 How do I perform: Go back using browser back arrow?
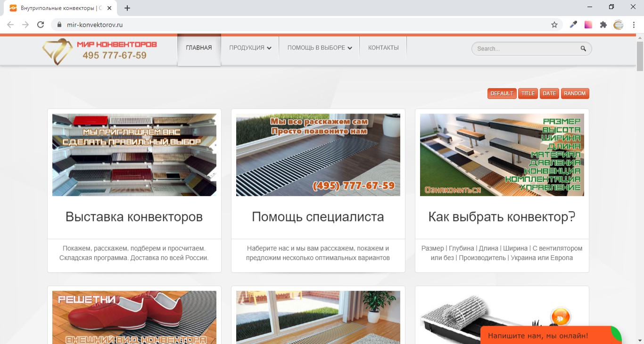[10, 25]
